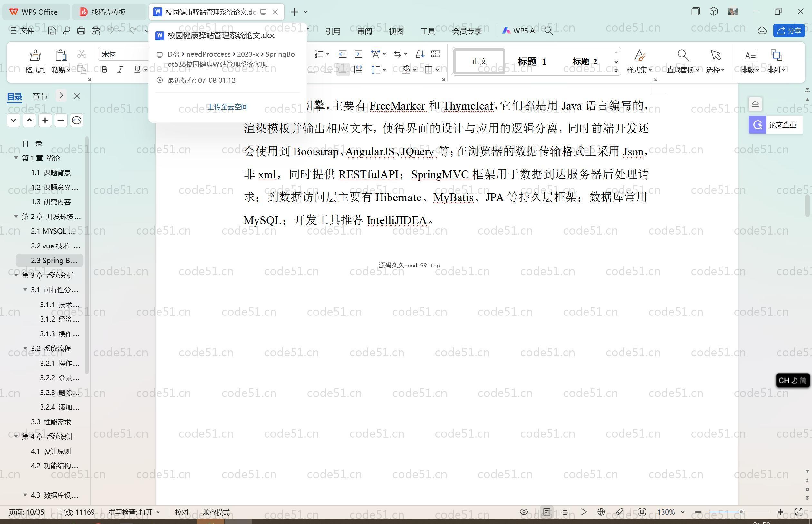Click the 宋体 font name field
This screenshot has height=524, width=812.
124,54
